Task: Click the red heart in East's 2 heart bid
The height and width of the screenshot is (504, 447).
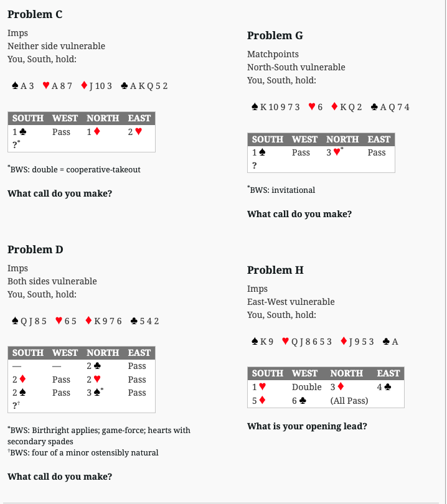Action: pos(139,131)
